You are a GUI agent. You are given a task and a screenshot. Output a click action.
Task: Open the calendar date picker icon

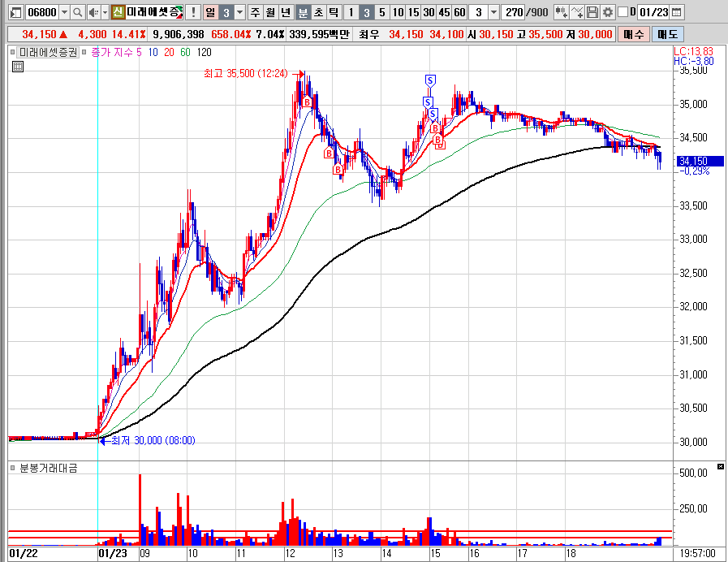677,12
